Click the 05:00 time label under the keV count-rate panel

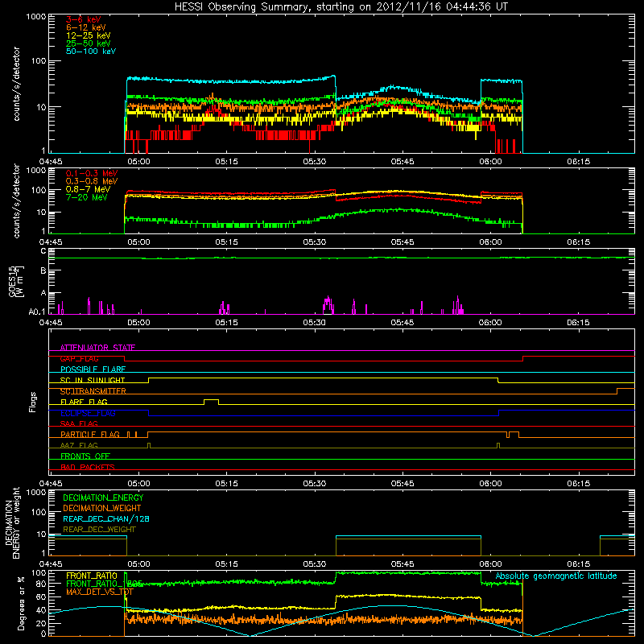(138, 161)
